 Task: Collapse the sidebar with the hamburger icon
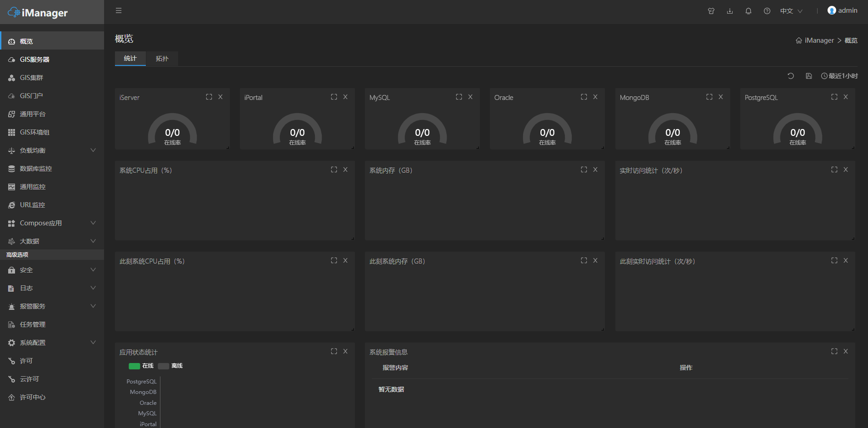coord(119,10)
